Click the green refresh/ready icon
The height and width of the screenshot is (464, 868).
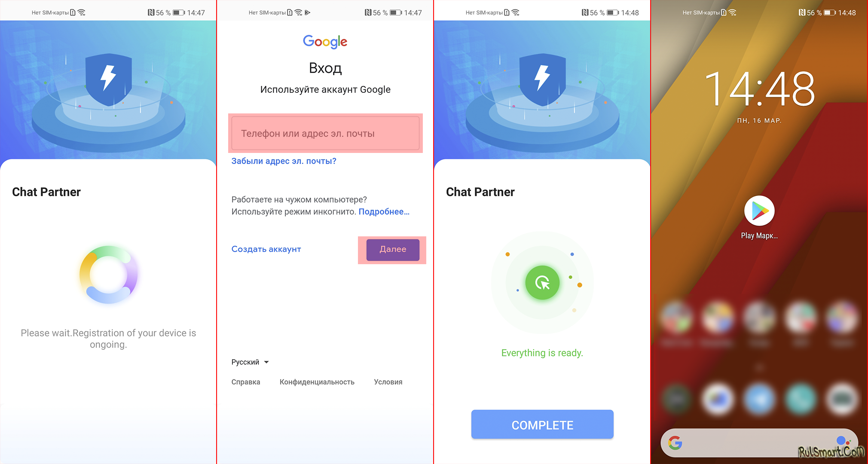click(x=542, y=283)
